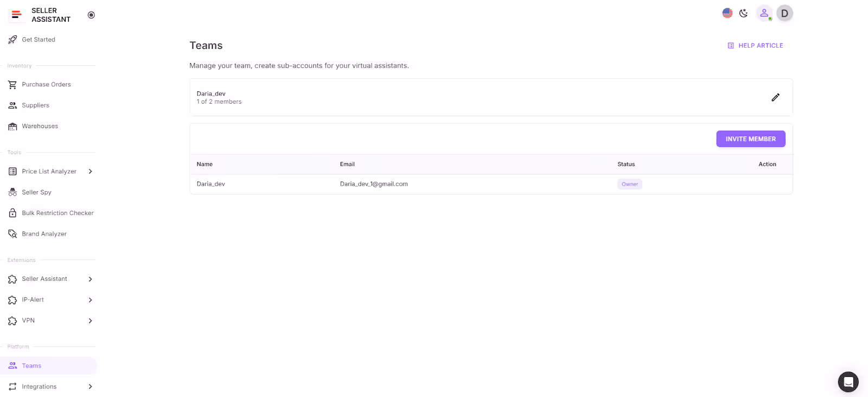Viewport: 868px width, 397px height.
Task: Expand the Integrations chevron
Action: point(90,387)
